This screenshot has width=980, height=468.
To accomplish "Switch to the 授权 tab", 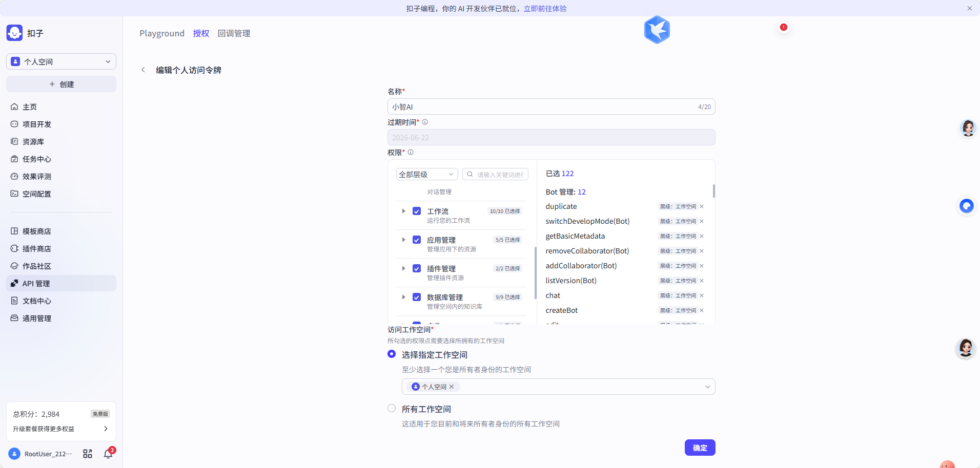I will pyautogui.click(x=201, y=33).
